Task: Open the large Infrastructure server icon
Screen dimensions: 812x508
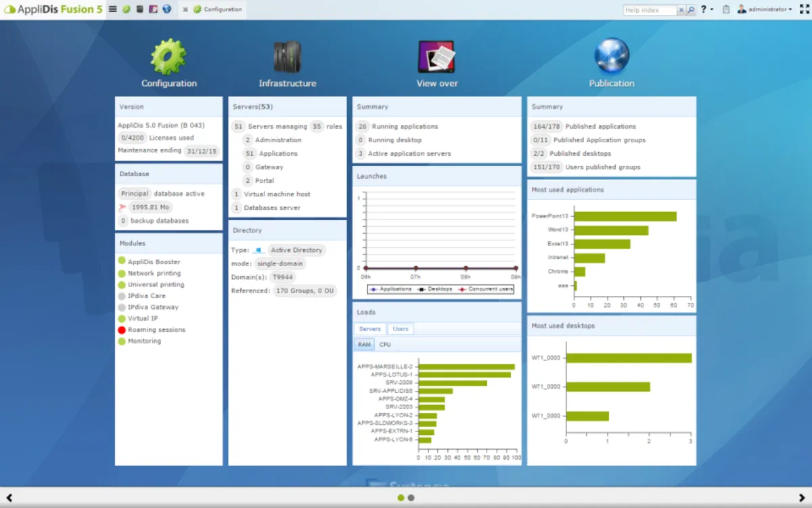Action: coord(288,57)
